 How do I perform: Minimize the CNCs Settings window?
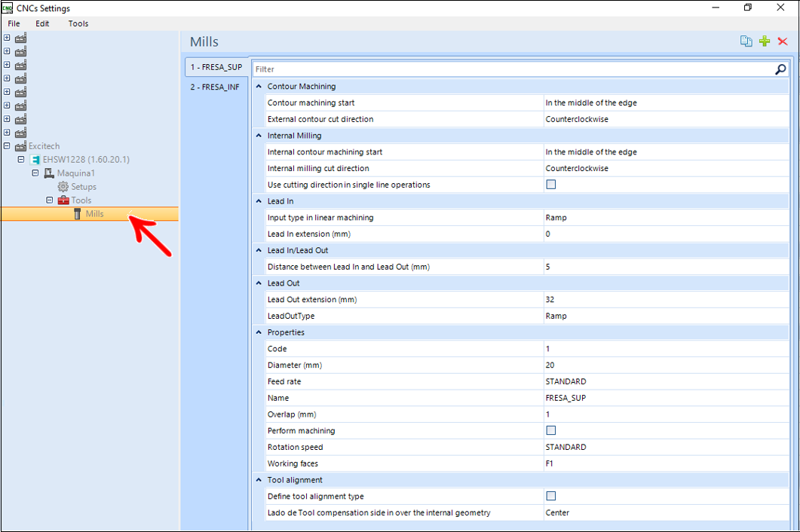(716, 8)
